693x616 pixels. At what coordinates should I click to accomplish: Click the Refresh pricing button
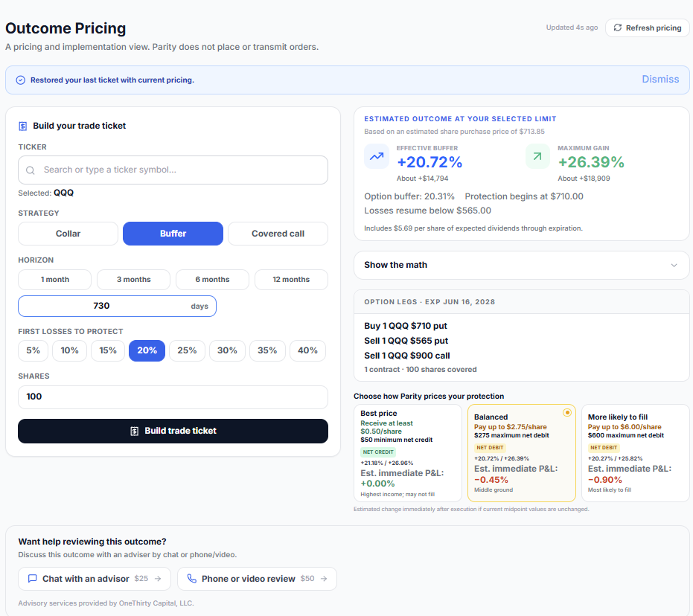point(647,28)
